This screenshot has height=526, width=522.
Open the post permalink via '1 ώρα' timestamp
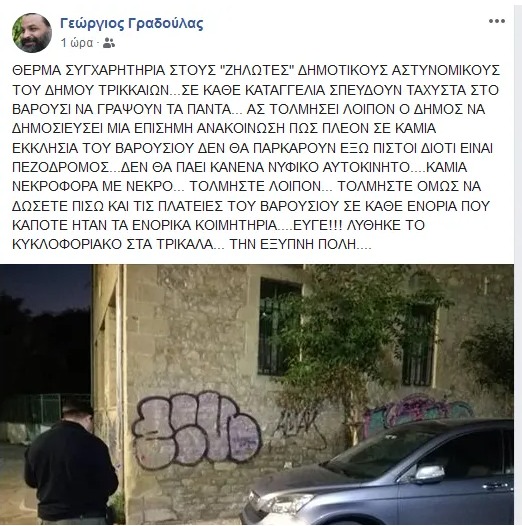(77, 43)
